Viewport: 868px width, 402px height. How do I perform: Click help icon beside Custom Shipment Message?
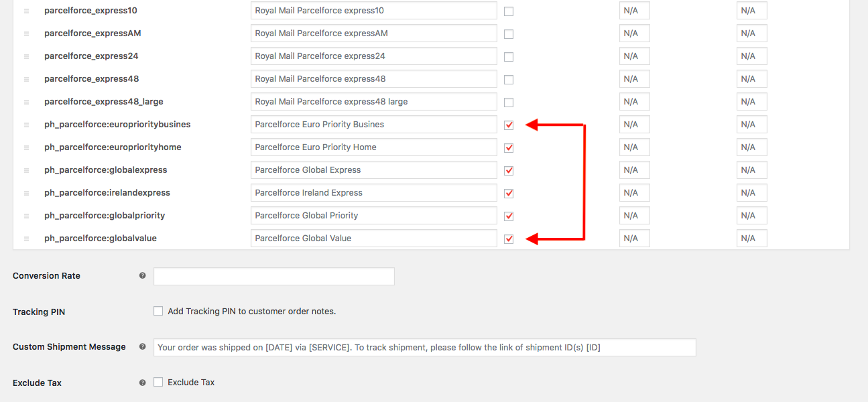point(142,346)
